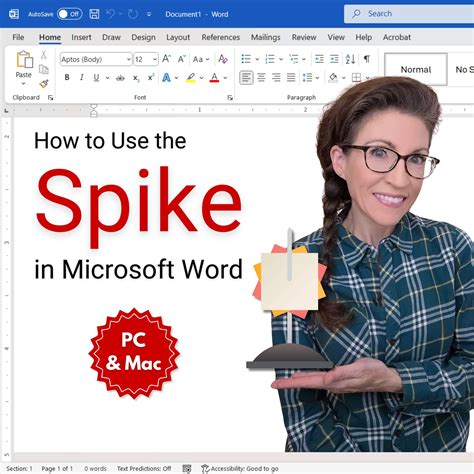Select the Normal style
The width and height of the screenshot is (474, 474).
pyautogui.click(x=416, y=69)
